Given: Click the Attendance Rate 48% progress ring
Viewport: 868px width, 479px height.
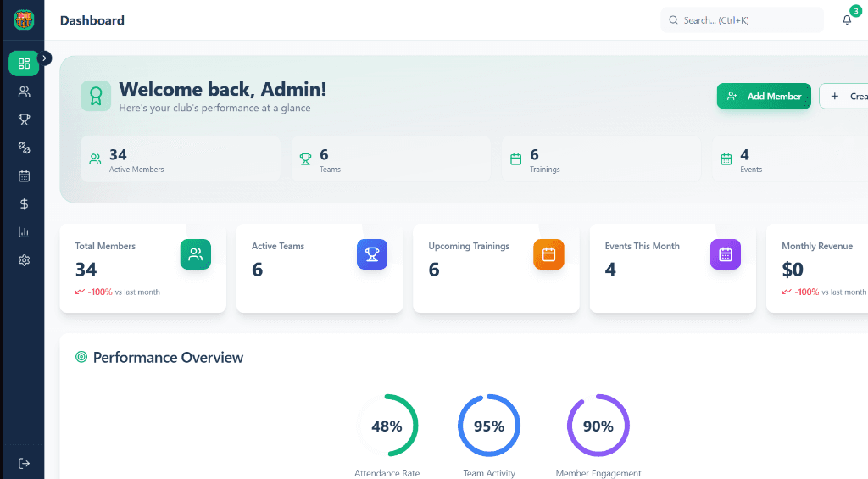Looking at the screenshot, I should [387, 426].
